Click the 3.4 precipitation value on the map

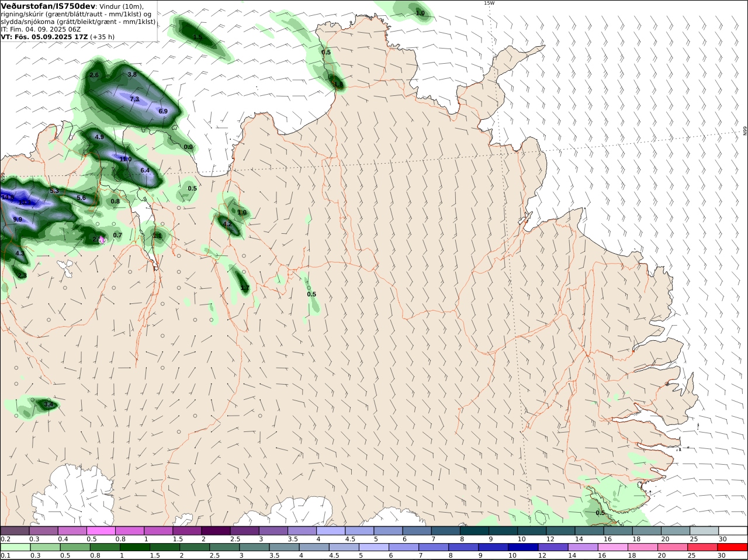point(49,404)
